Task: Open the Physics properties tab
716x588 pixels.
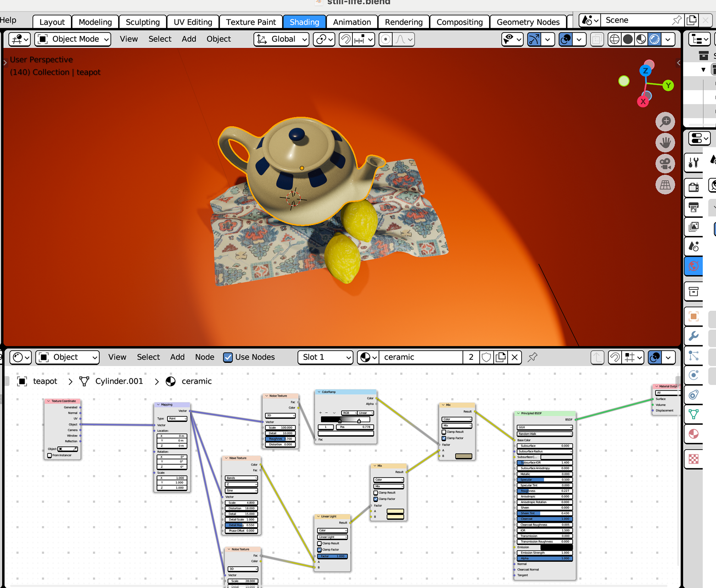Action: [x=694, y=375]
